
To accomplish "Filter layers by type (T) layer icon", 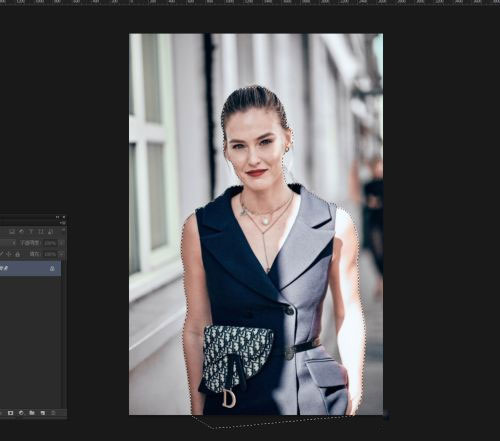I will [31, 231].
